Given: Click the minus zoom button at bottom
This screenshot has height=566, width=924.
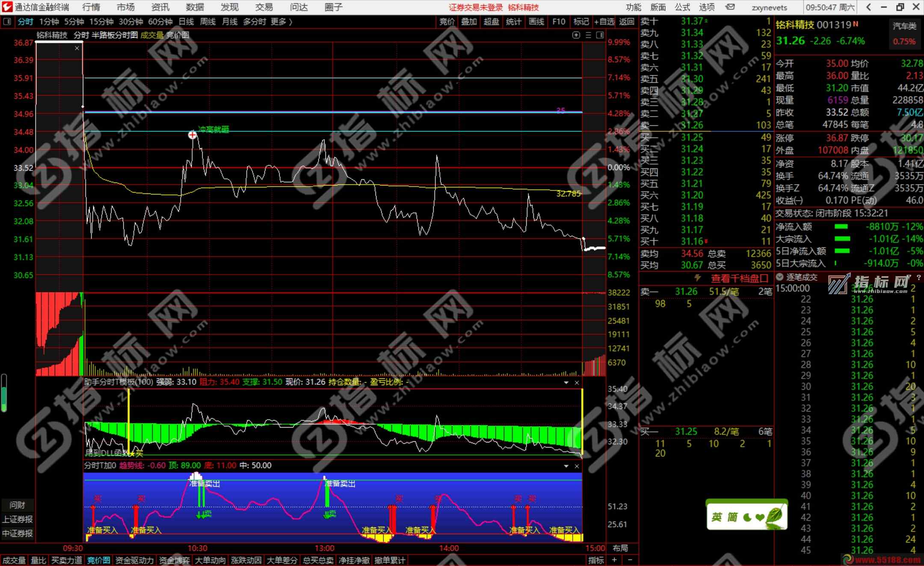Looking at the screenshot, I should 630,560.
